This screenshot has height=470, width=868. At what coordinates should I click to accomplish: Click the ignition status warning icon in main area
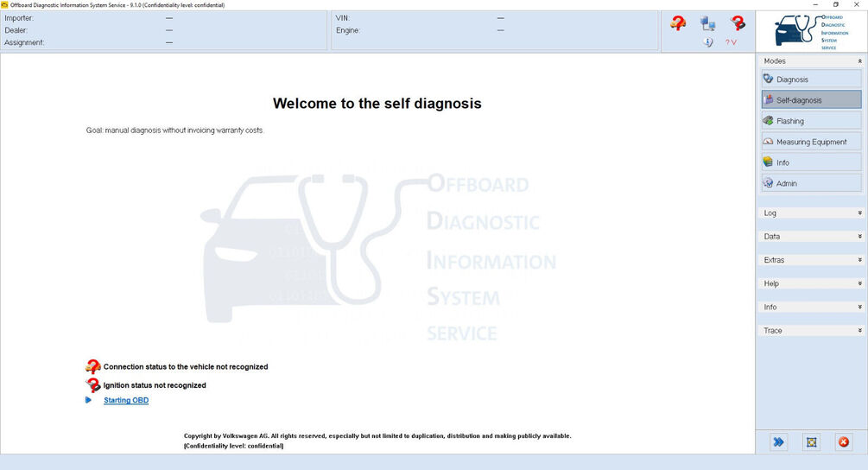coord(93,384)
